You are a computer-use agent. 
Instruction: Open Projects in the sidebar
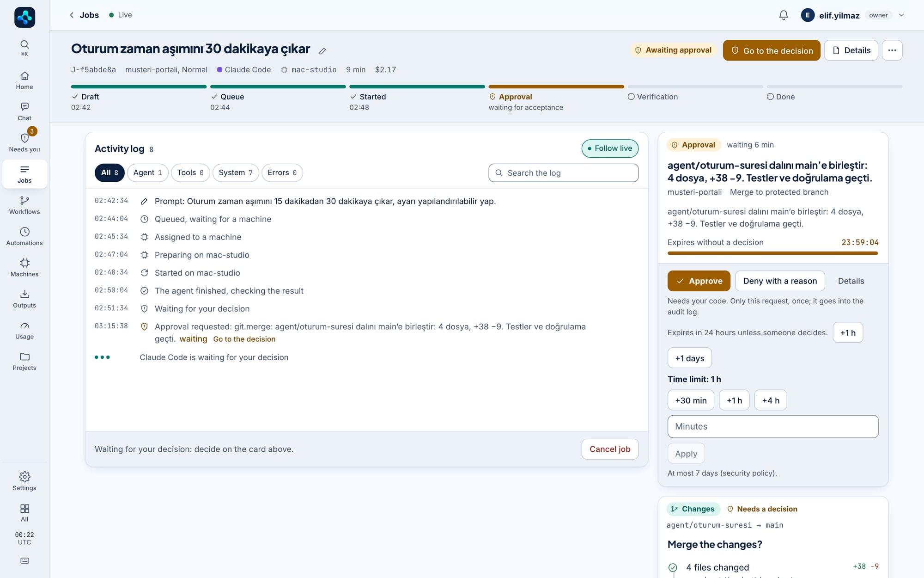click(x=24, y=361)
